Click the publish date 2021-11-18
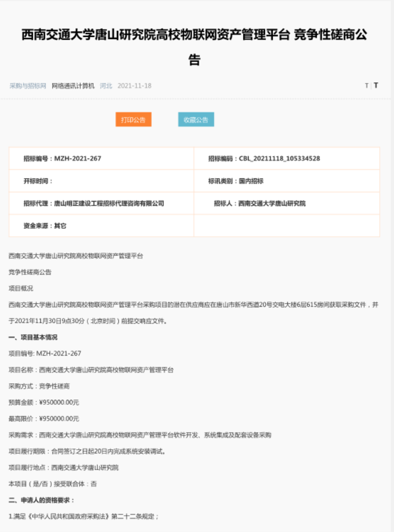394x532 pixels. (135, 86)
